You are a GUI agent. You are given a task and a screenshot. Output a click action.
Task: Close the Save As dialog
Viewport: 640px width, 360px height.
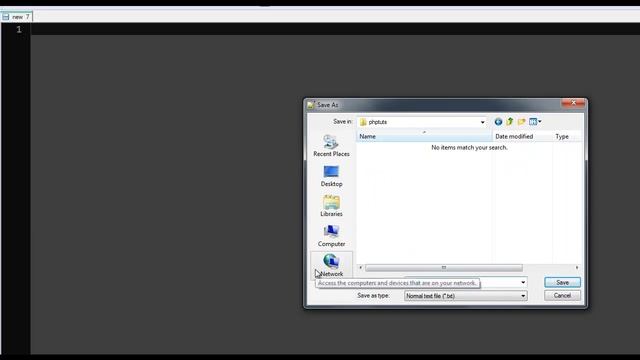[573, 103]
